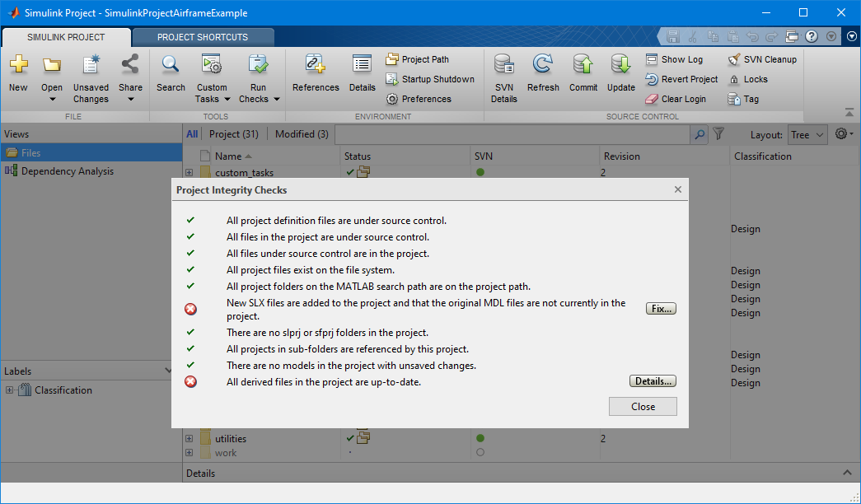Click the save icon in quick access toolbar
861x504 pixels.
tap(673, 37)
